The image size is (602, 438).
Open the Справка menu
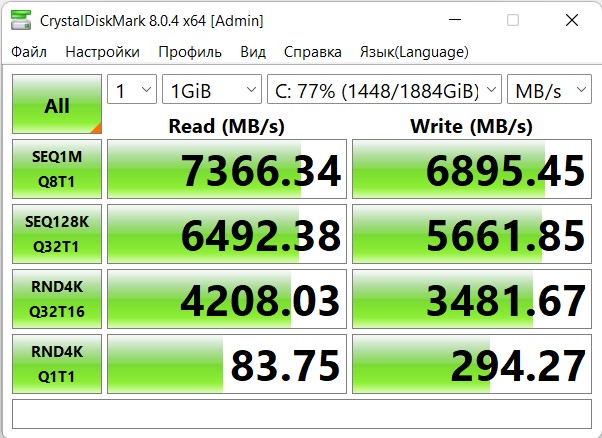click(x=313, y=52)
